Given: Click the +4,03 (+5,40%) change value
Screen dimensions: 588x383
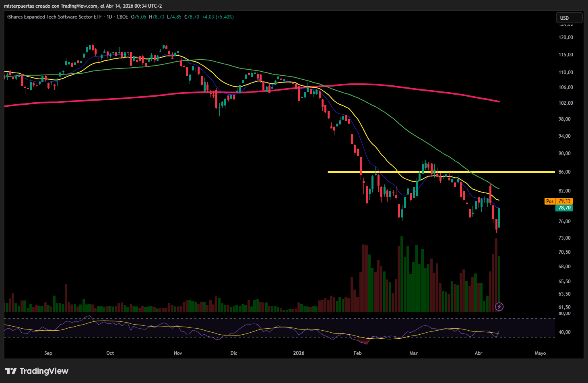Looking at the screenshot, I should point(218,17).
